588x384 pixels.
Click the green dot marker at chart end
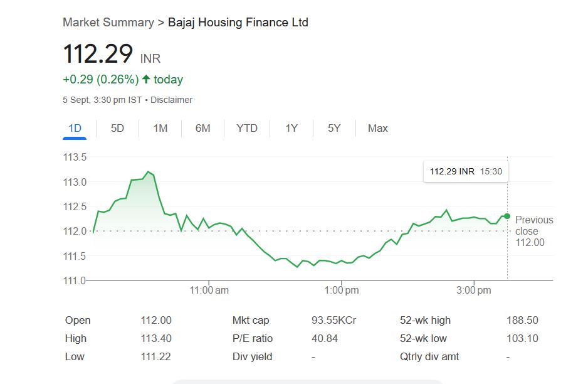tap(507, 216)
